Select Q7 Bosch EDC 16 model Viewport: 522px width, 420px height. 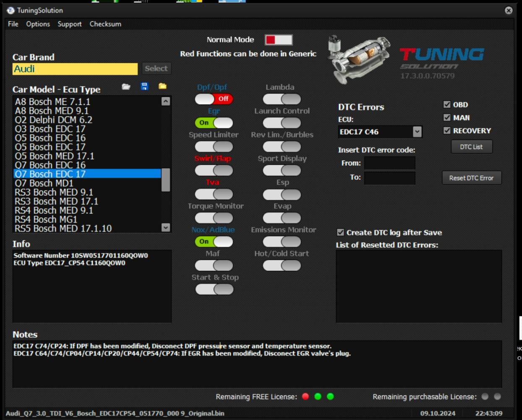pyautogui.click(x=87, y=165)
